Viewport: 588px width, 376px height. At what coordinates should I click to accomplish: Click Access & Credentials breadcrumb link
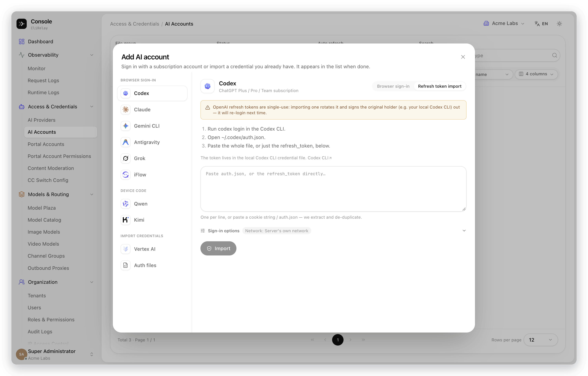pyautogui.click(x=135, y=24)
